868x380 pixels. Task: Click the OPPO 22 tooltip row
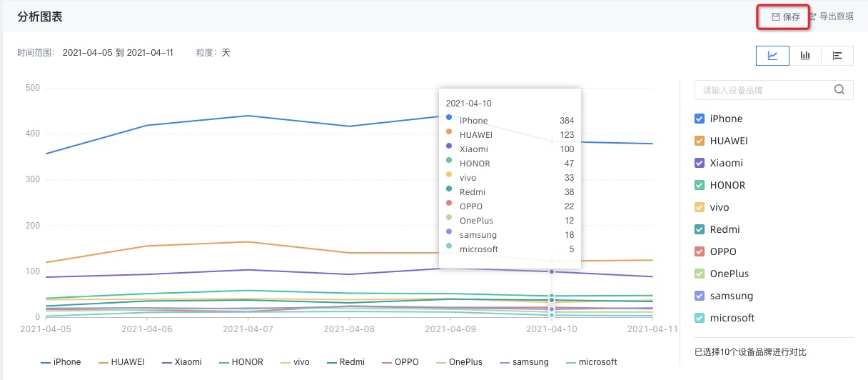pyautogui.click(x=510, y=206)
